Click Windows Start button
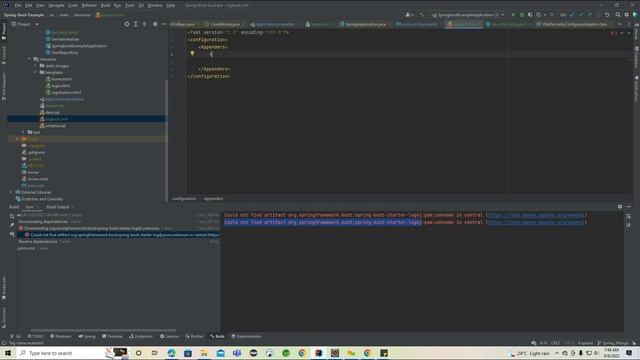Screen dimensions: 640x360 tap(8, 353)
